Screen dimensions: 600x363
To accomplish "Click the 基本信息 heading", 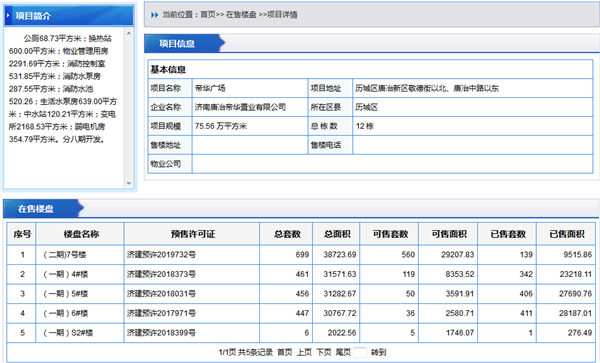I will click(x=168, y=70).
